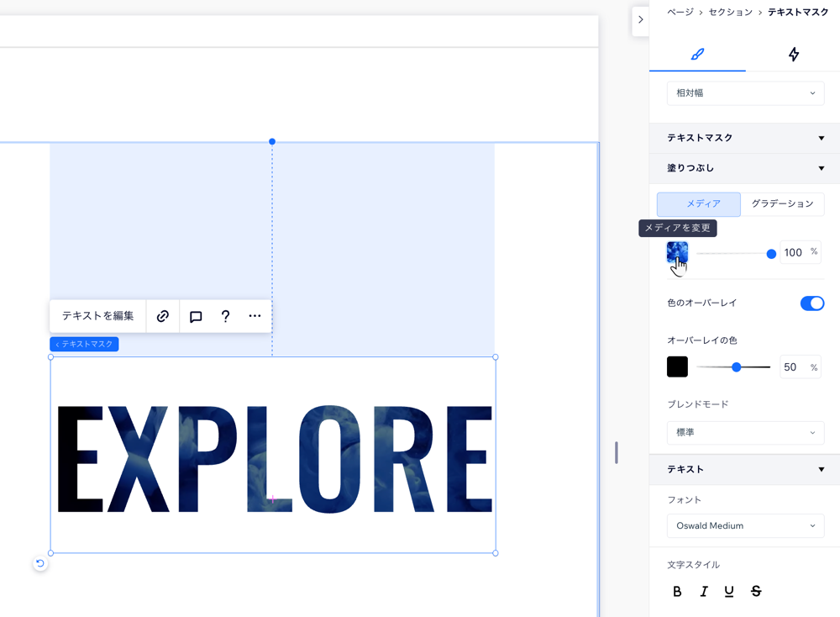This screenshot has width=840, height=617.
Task: Open the ブレンドモード 標準 dropdown
Action: pyautogui.click(x=745, y=432)
